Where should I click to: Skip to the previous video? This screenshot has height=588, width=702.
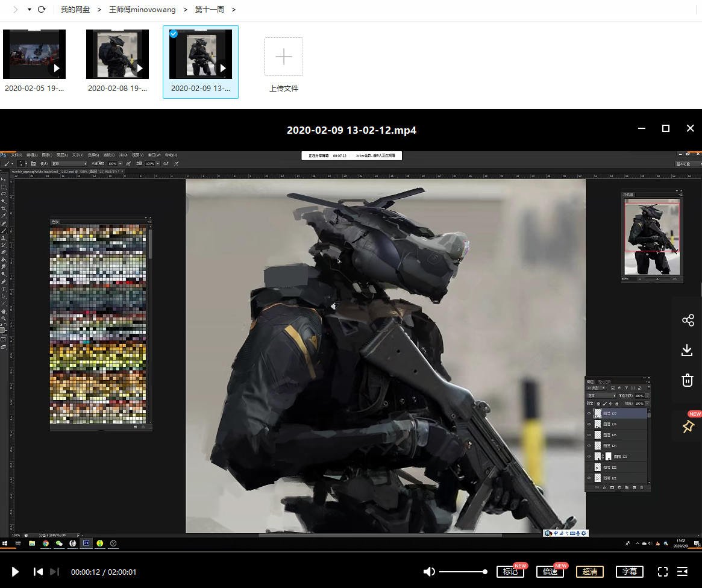[38, 572]
